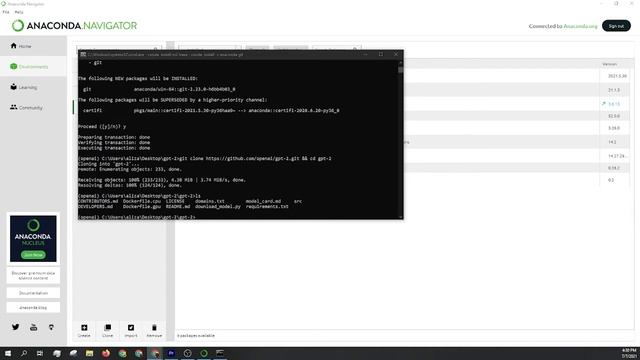
Task: Follow the Anaconda.org link
Action: pos(580,26)
